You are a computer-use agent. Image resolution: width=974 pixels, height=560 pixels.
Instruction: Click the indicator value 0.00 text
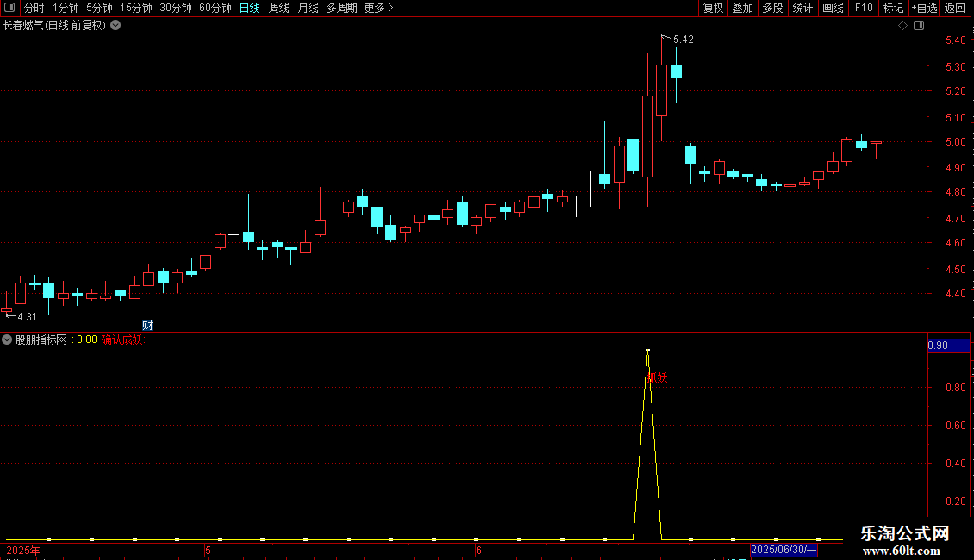87,339
